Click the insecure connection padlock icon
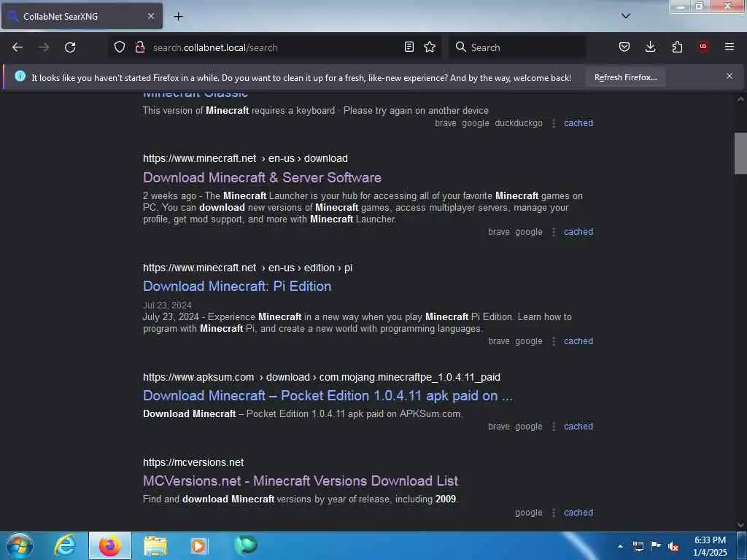This screenshot has height=560, width=747. tap(139, 47)
